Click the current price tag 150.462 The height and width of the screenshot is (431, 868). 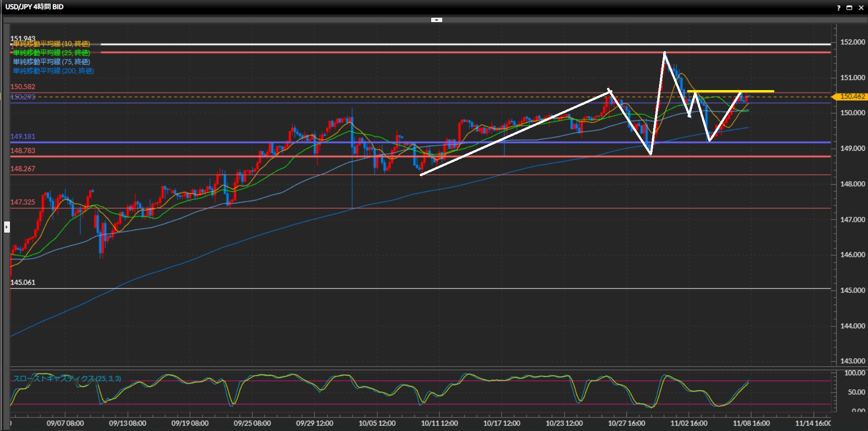[x=852, y=96]
